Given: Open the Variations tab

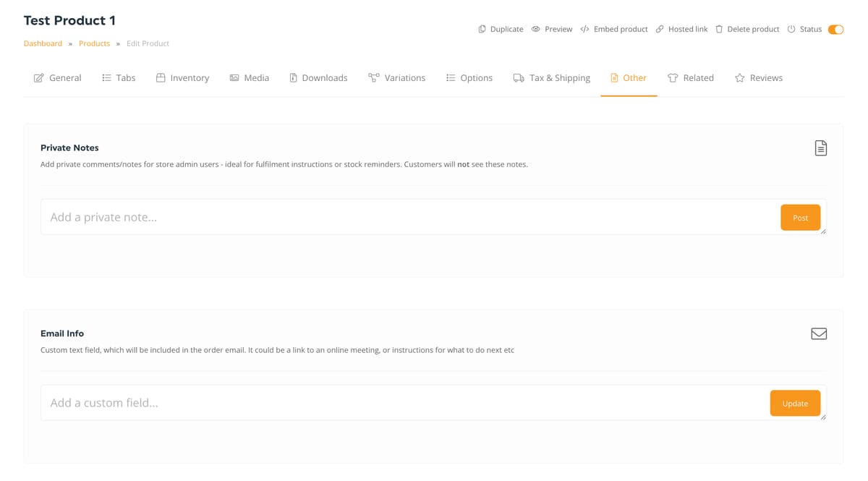Looking at the screenshot, I should 397,78.
